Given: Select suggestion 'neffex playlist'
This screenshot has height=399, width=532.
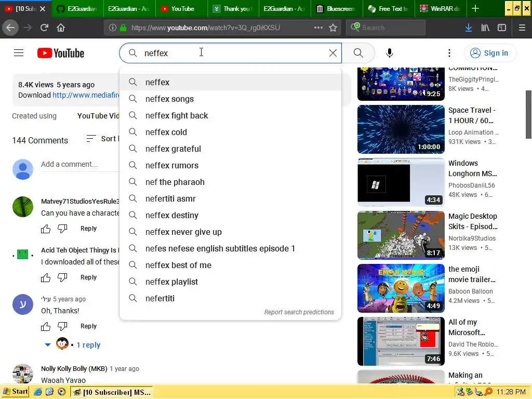Looking at the screenshot, I should pyautogui.click(x=230, y=282).
